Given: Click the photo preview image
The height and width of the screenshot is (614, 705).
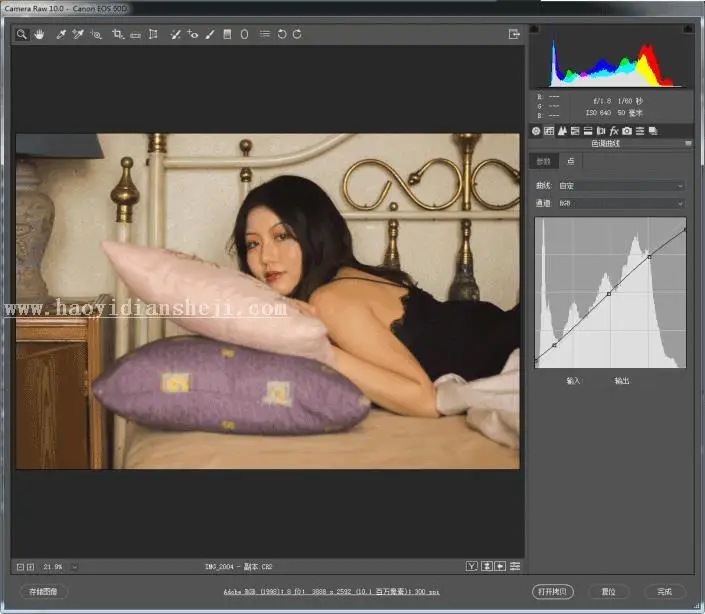Looking at the screenshot, I should tap(268, 301).
